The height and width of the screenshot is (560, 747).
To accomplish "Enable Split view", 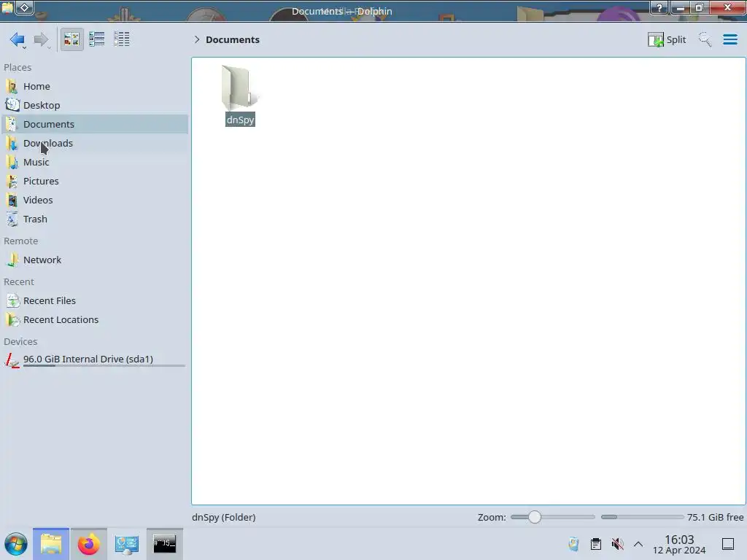I will tap(667, 39).
